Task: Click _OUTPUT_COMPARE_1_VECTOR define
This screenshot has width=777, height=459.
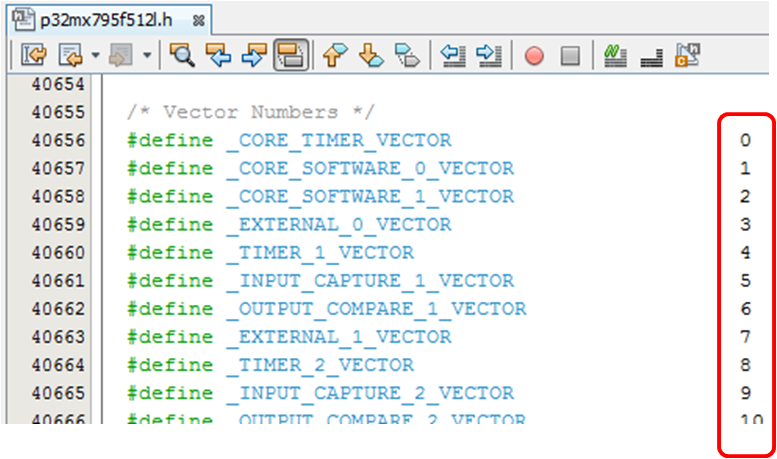Action: [x=377, y=309]
